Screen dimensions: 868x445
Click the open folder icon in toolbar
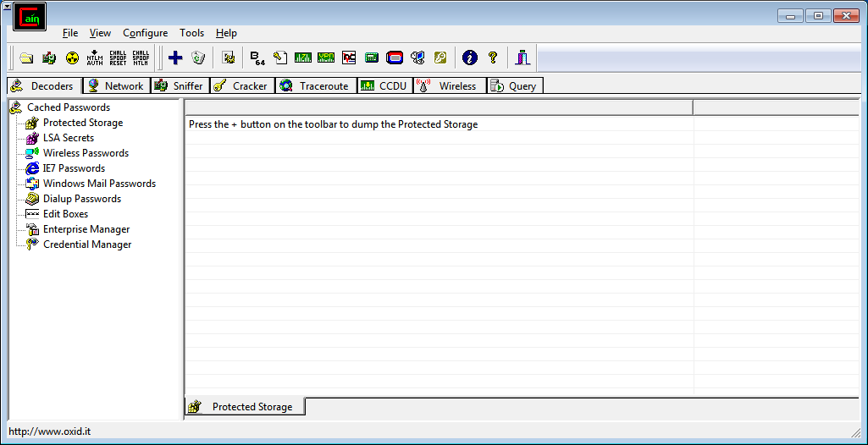pyautogui.click(x=26, y=58)
